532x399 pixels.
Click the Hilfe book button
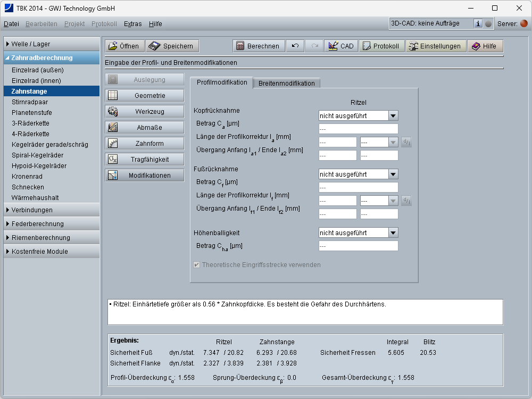tap(485, 46)
